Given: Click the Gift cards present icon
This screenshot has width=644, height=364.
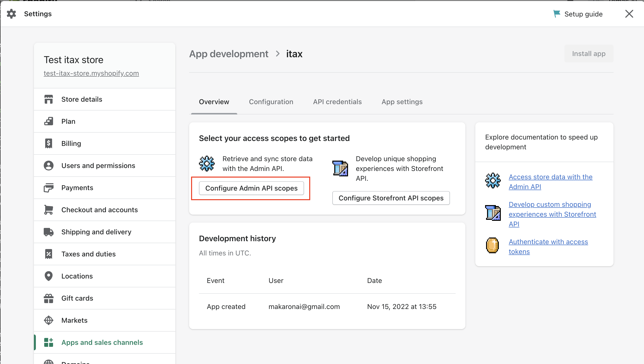Looking at the screenshot, I should coord(48,298).
